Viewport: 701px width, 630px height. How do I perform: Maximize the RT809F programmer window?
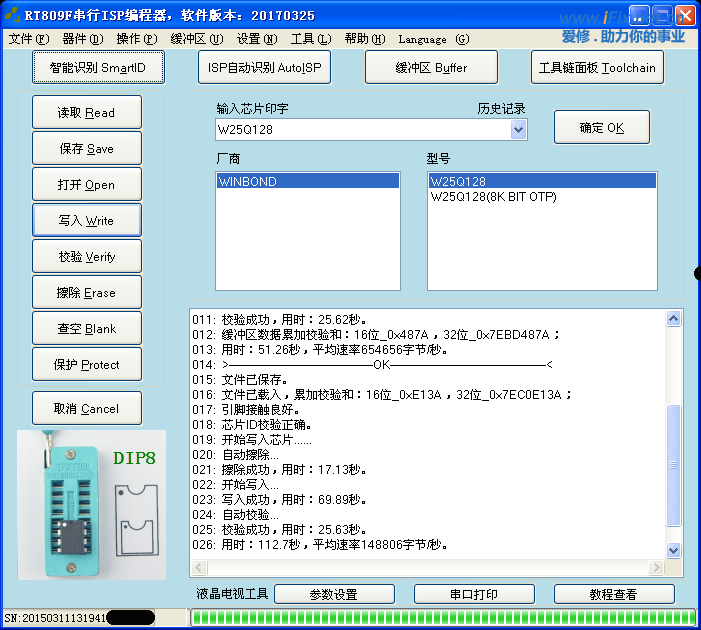pos(662,16)
